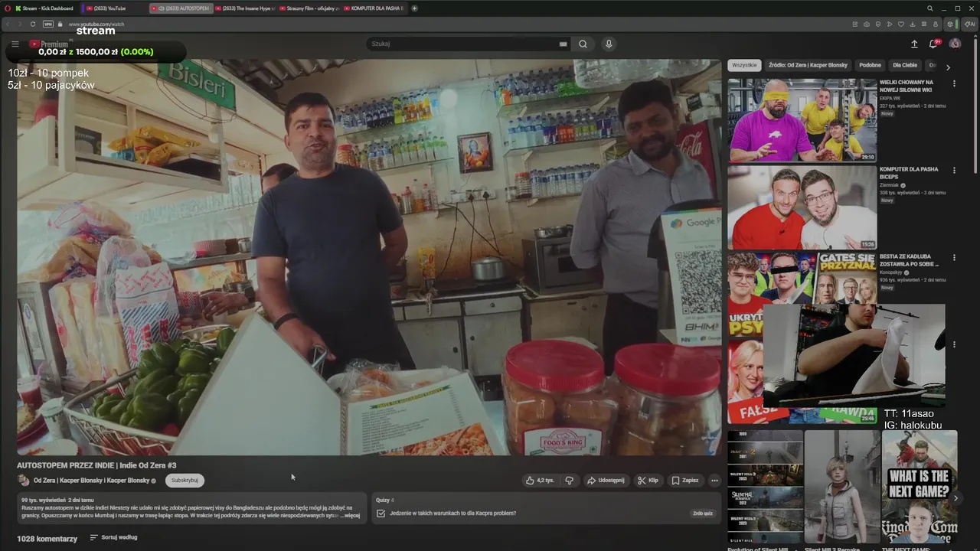Reload the page
This screenshot has width=980, height=551.
pos(33,24)
